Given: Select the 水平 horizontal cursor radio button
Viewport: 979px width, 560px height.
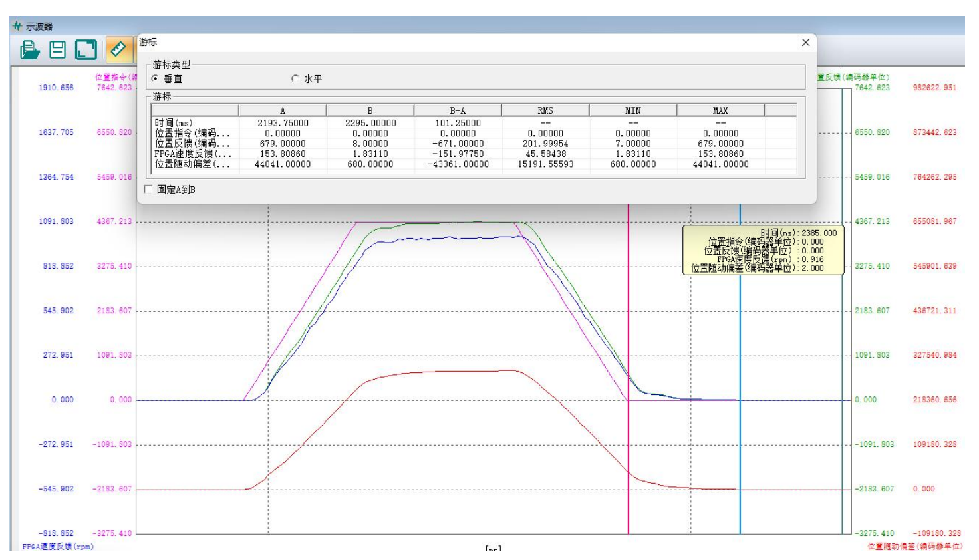Looking at the screenshot, I should click(295, 79).
